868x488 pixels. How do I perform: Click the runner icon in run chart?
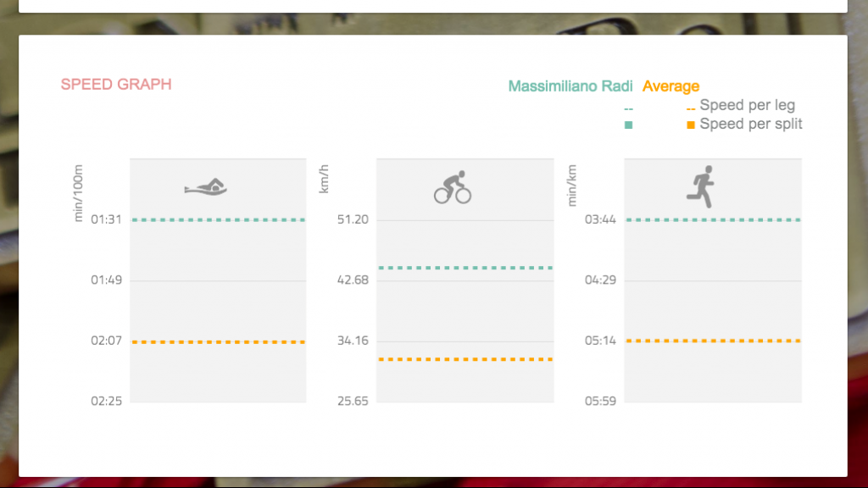[701, 186]
